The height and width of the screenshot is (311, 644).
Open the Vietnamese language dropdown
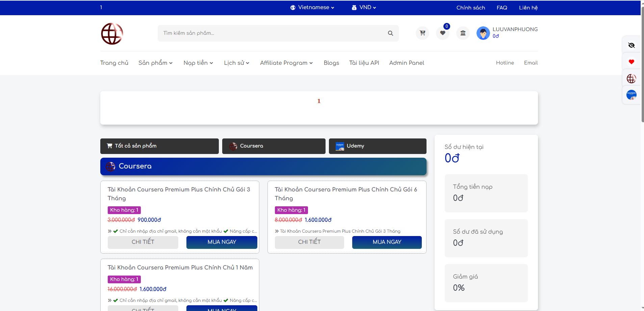[312, 7]
